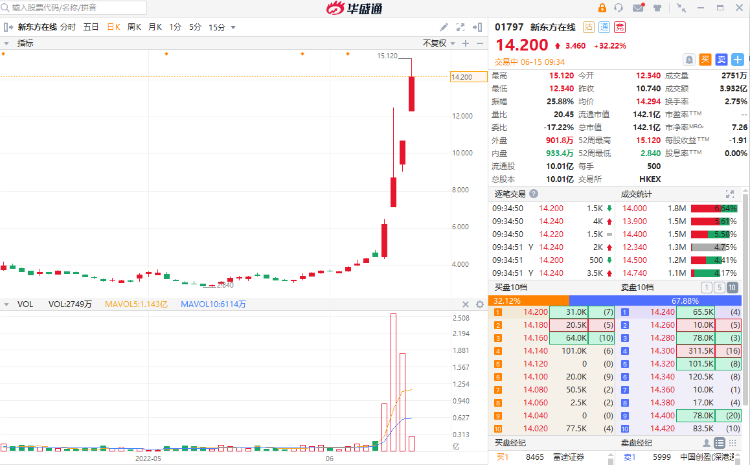Switch order book depth to 5 levels
Viewport: 750px width, 465px height.
click(x=719, y=287)
